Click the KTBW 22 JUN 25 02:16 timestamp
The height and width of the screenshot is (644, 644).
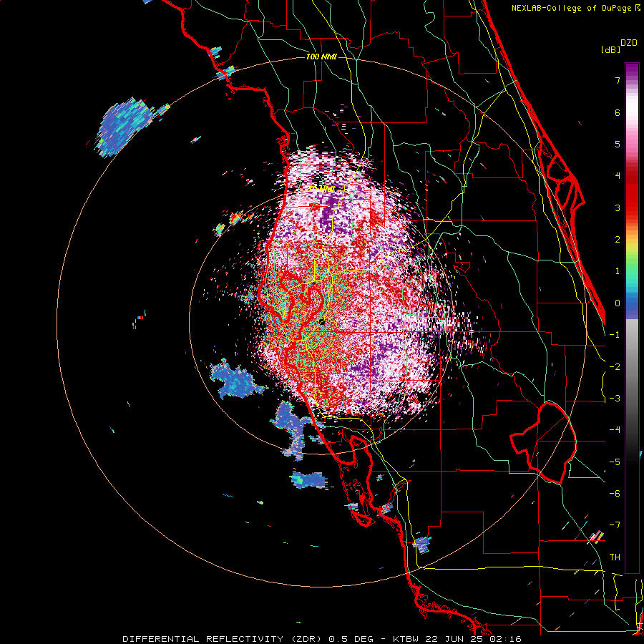[x=457, y=639]
